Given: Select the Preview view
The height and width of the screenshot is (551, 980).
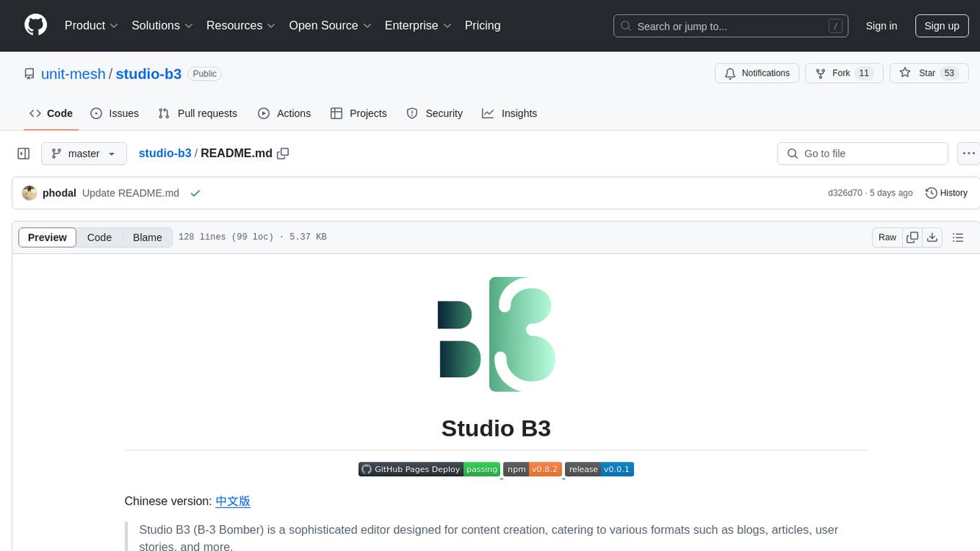Looking at the screenshot, I should [48, 237].
